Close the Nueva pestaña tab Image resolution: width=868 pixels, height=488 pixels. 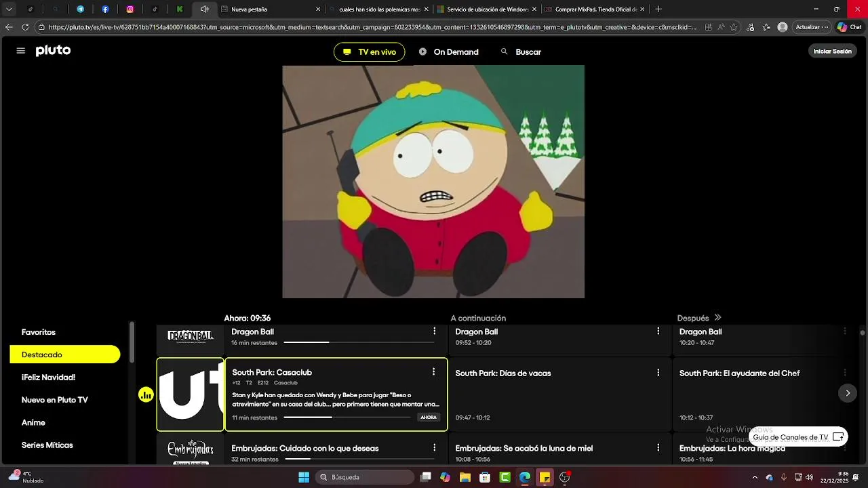click(x=318, y=9)
